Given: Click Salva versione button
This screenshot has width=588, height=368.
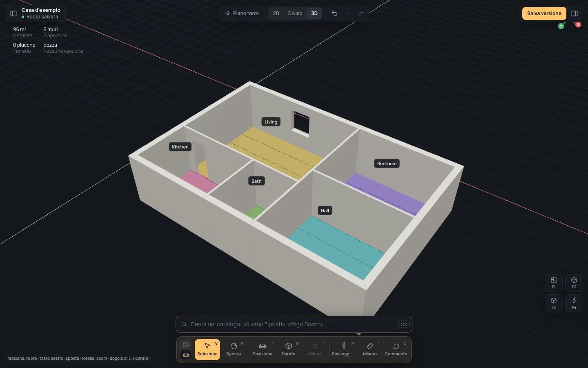Looking at the screenshot, I should 544,13.
